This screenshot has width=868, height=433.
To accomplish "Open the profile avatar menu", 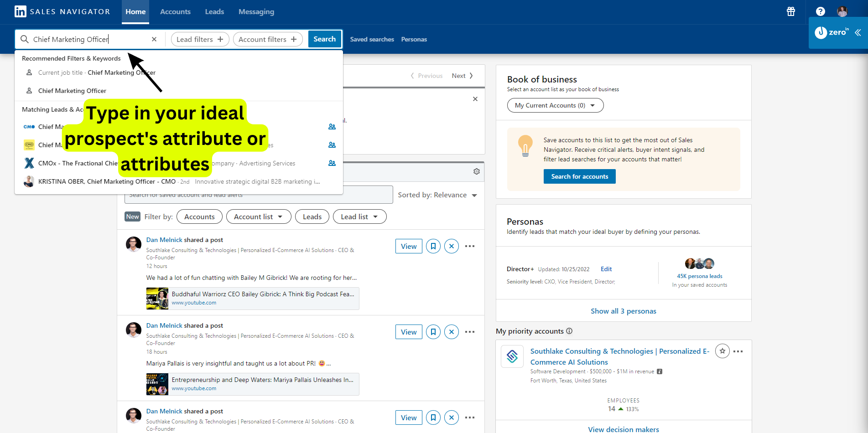I will [842, 11].
